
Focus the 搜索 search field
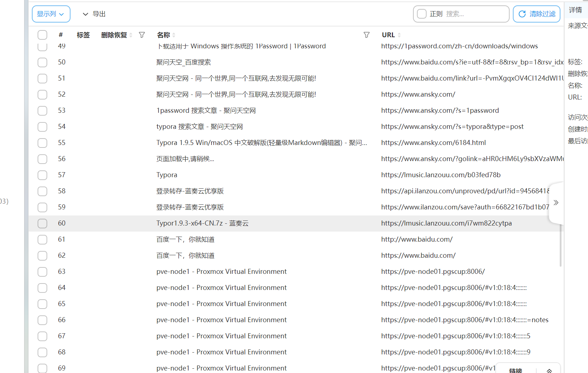[x=475, y=14]
